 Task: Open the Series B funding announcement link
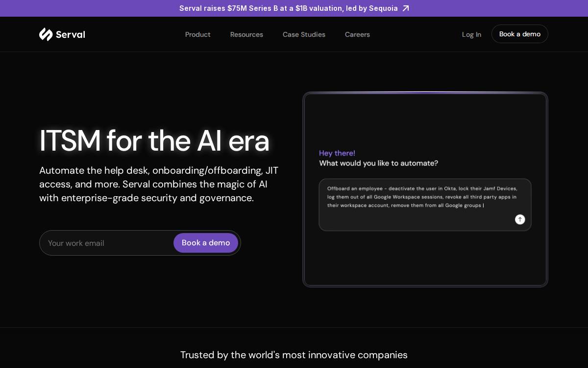point(289,8)
